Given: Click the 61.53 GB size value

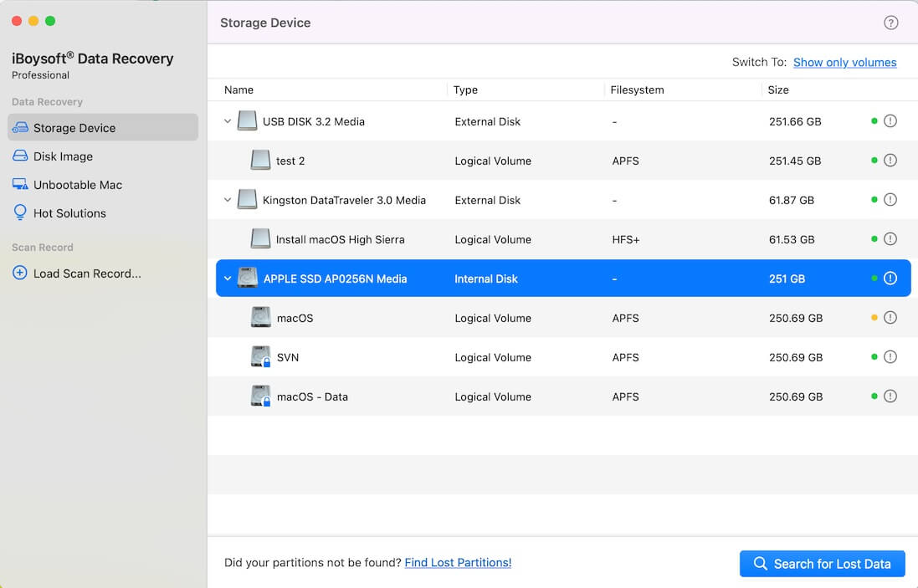Looking at the screenshot, I should point(792,240).
